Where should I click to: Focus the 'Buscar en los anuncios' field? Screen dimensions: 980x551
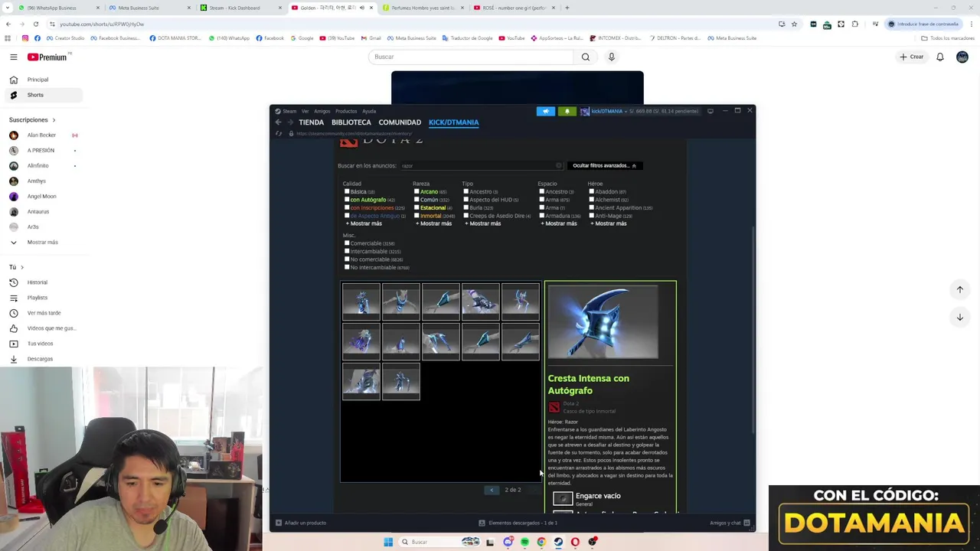(482, 165)
